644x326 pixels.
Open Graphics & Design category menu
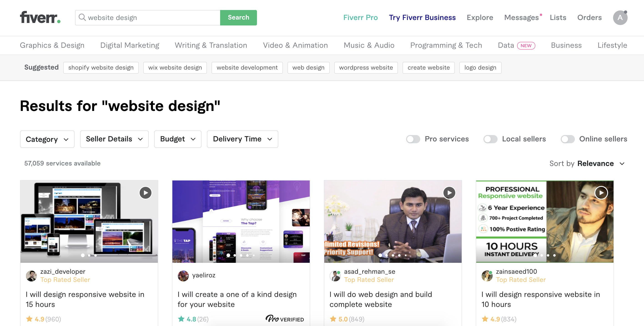(x=52, y=45)
